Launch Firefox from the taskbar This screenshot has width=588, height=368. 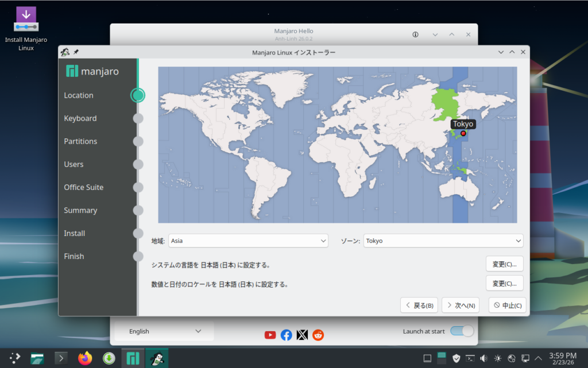click(84, 358)
